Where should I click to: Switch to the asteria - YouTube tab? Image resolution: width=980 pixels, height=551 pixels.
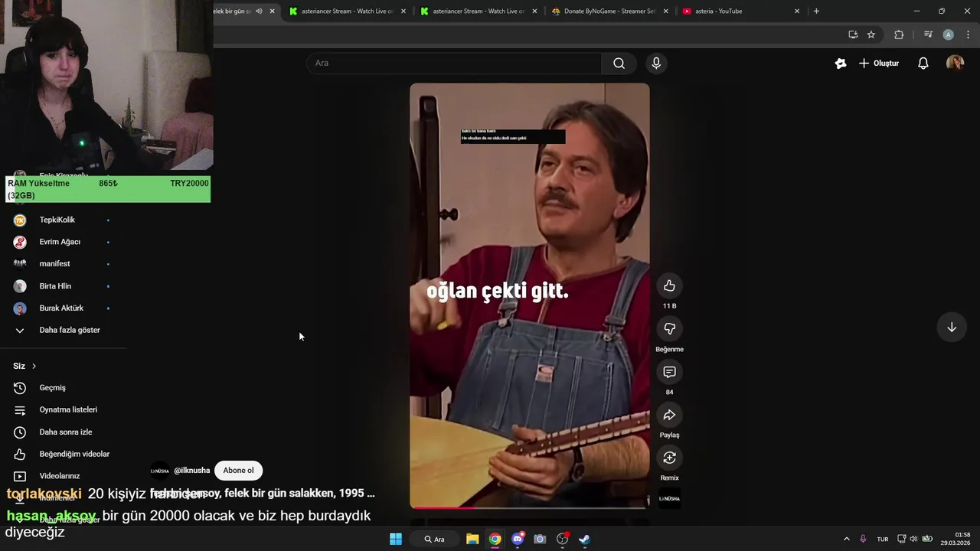740,11
